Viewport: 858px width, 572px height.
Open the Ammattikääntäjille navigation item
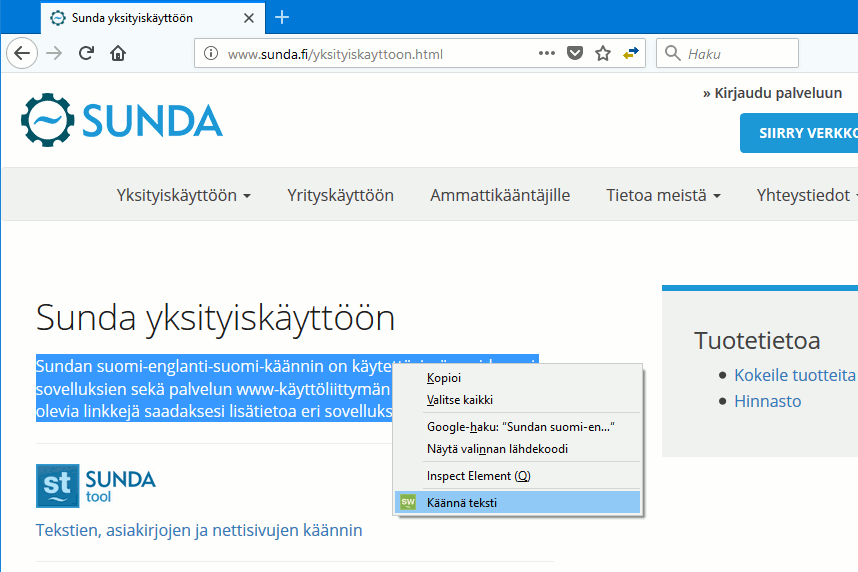[500, 195]
